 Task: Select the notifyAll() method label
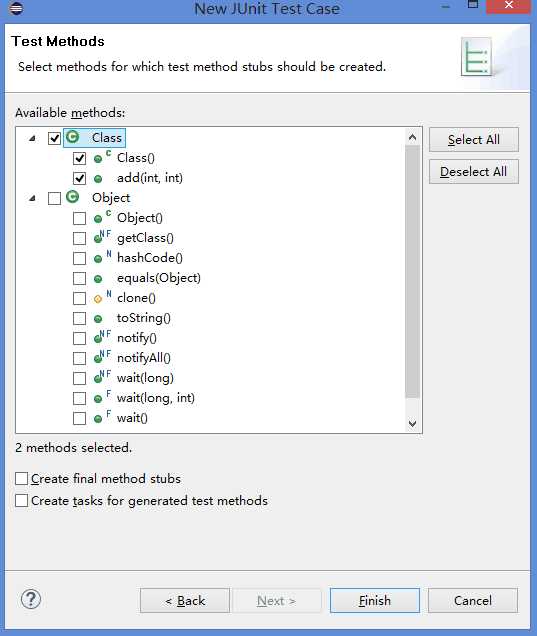144,358
